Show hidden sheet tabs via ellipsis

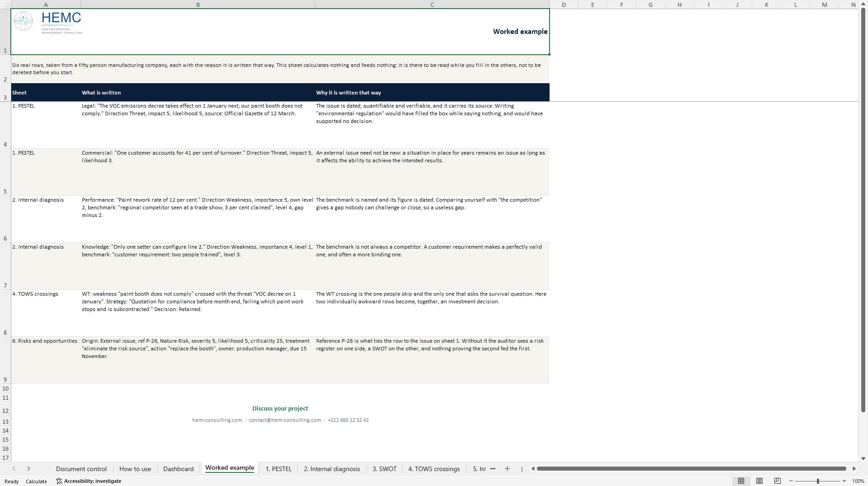pyautogui.click(x=493, y=469)
